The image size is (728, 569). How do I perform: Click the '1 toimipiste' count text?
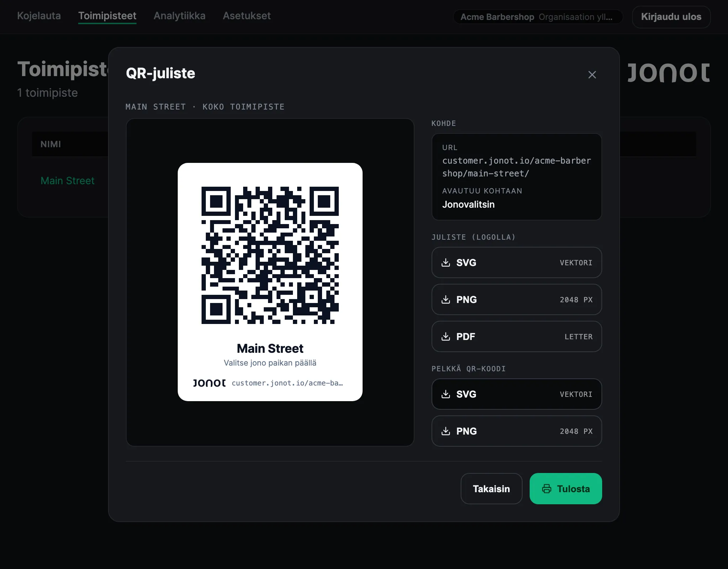[47, 92]
